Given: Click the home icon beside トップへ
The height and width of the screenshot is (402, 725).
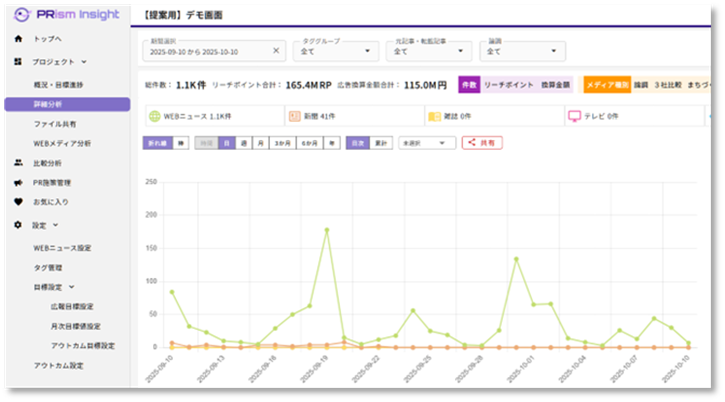Looking at the screenshot, I should coord(18,38).
